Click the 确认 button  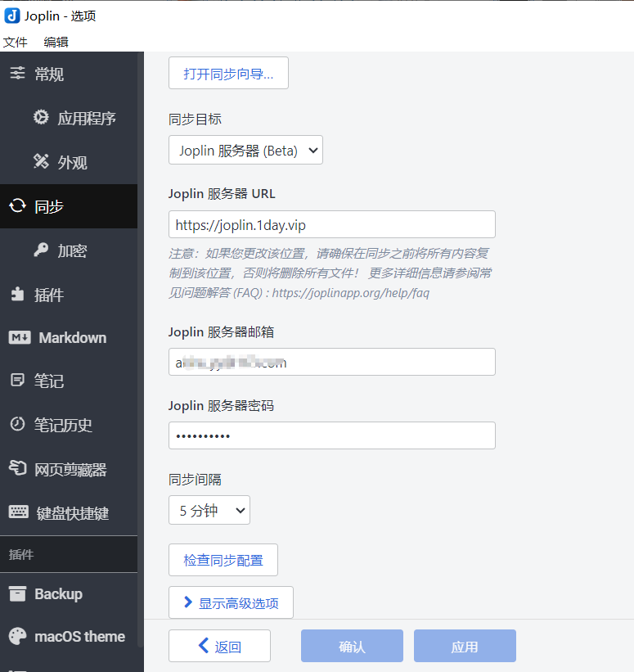pos(352,646)
